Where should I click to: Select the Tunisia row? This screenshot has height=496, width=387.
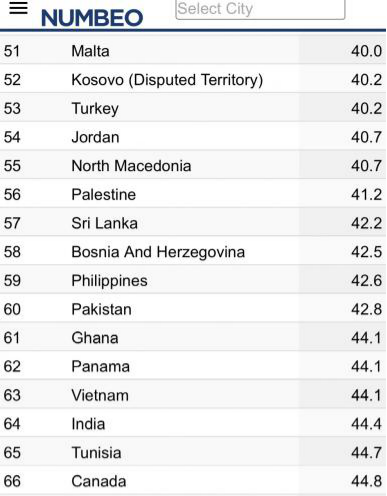pos(193,452)
